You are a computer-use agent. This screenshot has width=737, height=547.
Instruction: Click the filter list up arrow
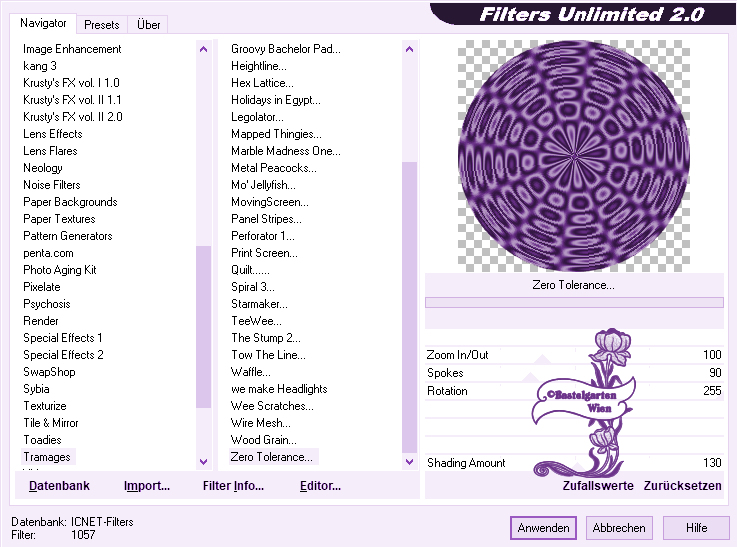click(x=409, y=49)
